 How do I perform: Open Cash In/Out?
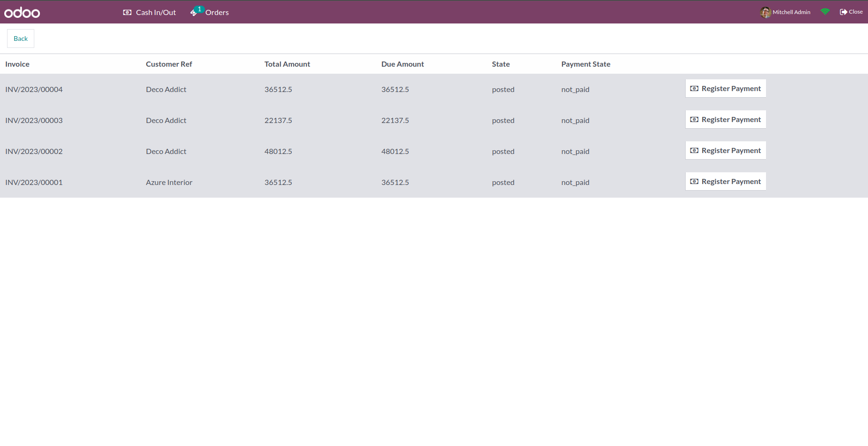pyautogui.click(x=149, y=12)
